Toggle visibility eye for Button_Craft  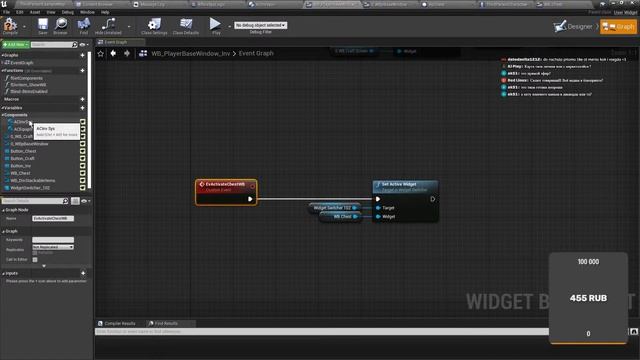coord(82,158)
